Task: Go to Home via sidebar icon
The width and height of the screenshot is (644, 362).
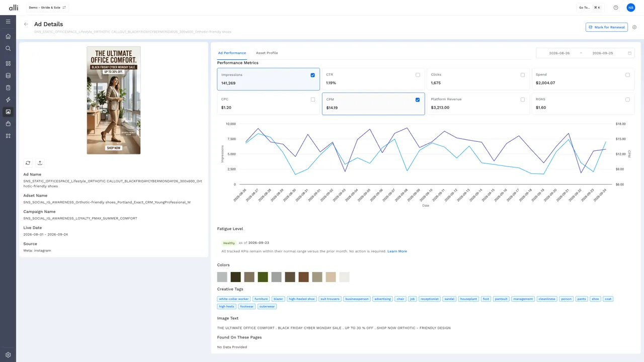Action: pyautogui.click(x=8, y=37)
